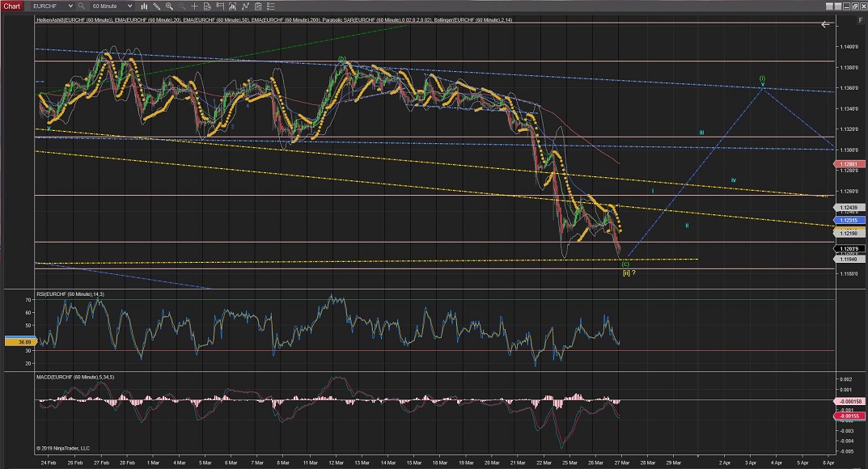The width and height of the screenshot is (868, 469).
Task: Click the red 1.12861 price marker
Action: tap(848, 164)
